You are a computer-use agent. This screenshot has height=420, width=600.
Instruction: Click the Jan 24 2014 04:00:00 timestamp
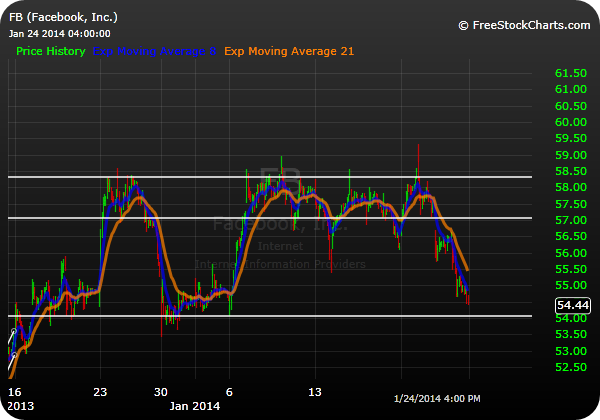point(60,34)
